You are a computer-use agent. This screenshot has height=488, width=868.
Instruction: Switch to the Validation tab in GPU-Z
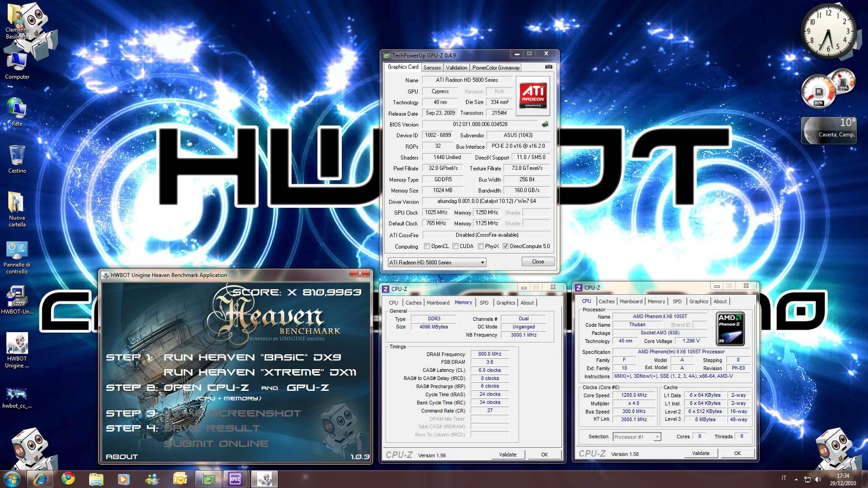click(x=456, y=68)
